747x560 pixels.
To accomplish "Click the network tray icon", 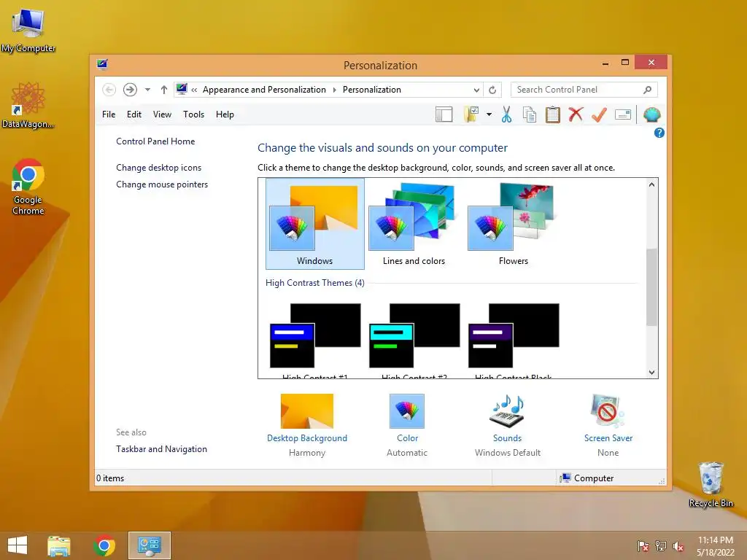I will pyautogui.click(x=660, y=546).
